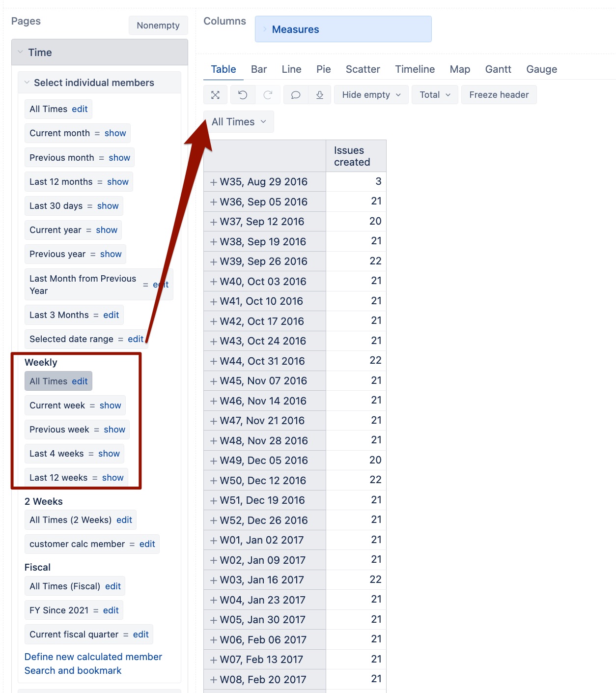This screenshot has height=693, width=616.
Task: Show the Current year member
Action: click(107, 230)
